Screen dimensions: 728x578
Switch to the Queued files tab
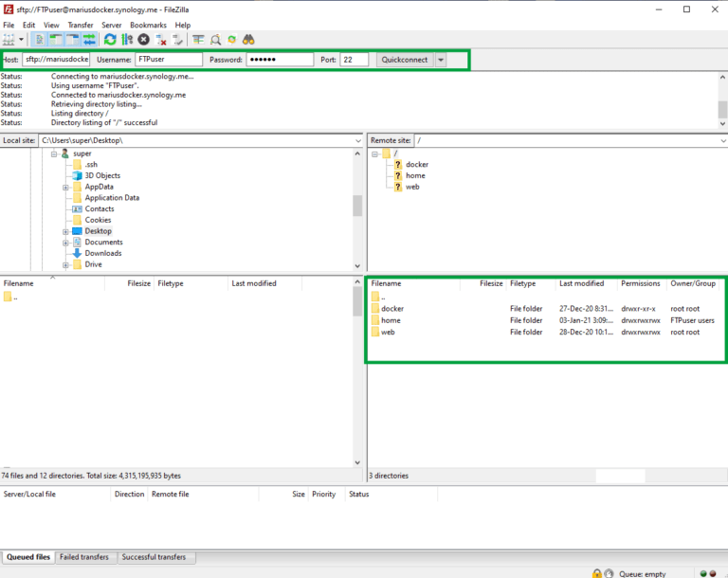28,557
